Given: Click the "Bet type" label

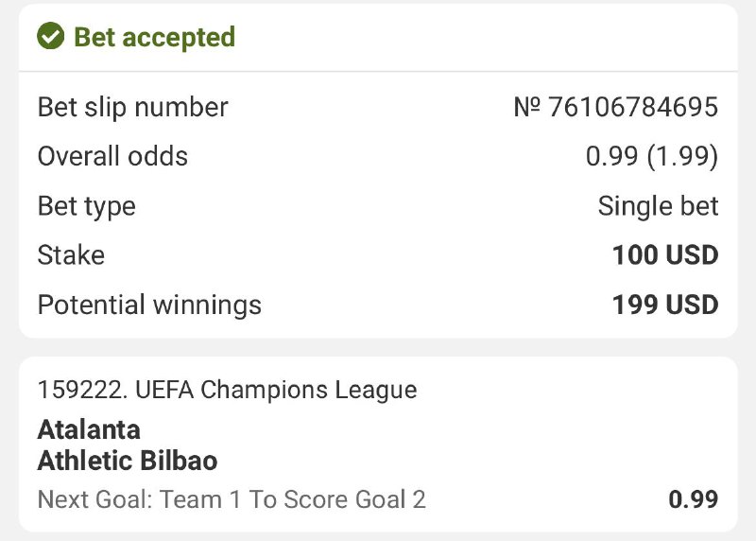Looking at the screenshot, I should (86, 206).
